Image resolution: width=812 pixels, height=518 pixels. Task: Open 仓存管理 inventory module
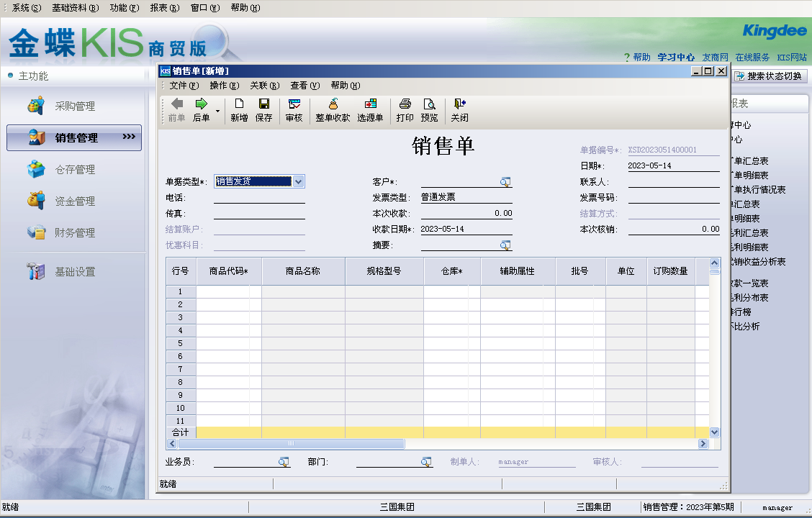point(74,169)
